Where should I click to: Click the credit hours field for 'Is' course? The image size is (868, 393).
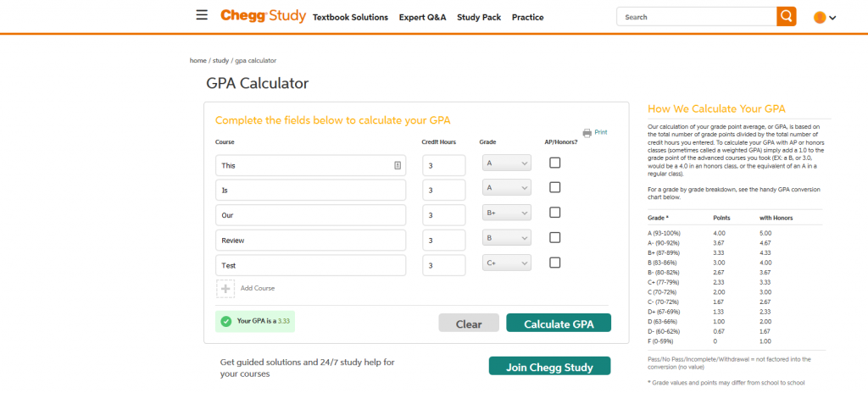click(443, 191)
